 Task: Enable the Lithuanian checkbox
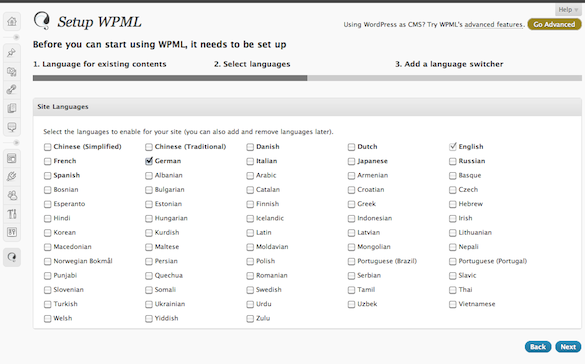coord(453,233)
